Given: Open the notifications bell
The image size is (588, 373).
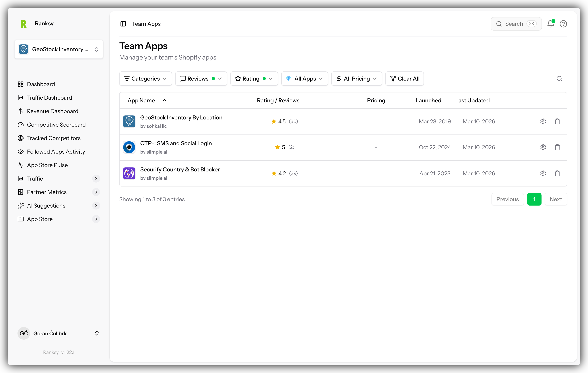Looking at the screenshot, I should 550,24.
